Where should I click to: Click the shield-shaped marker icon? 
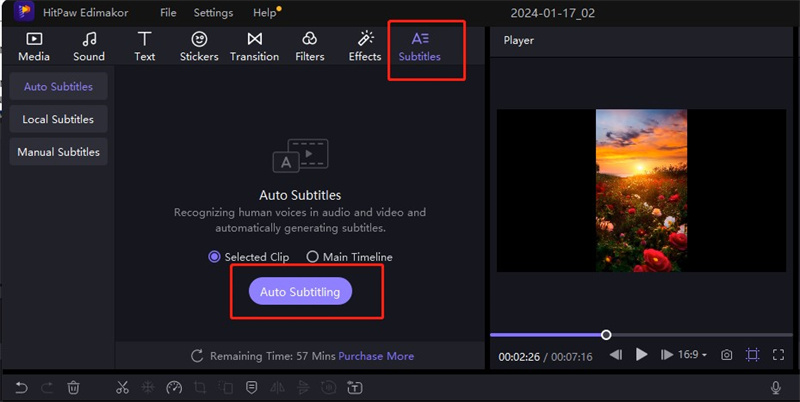pyautogui.click(x=252, y=388)
